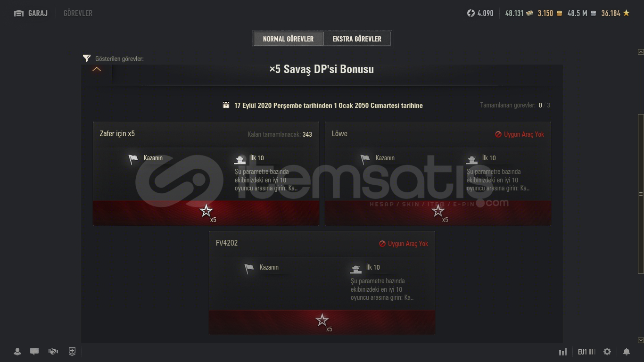Collapse the ×5 Savaş DP'si Bonusu section
Viewport: 644px width, 362px height.
[x=97, y=69]
